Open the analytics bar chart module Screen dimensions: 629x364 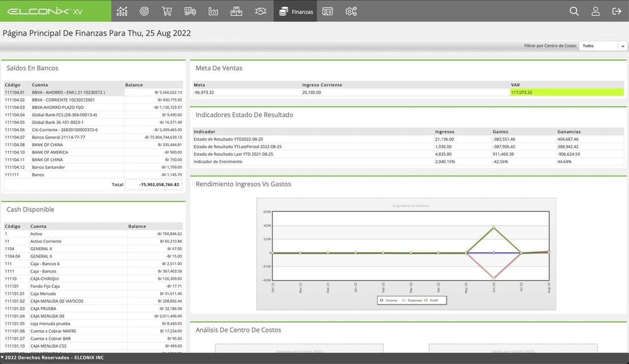pyautogui.click(x=122, y=11)
